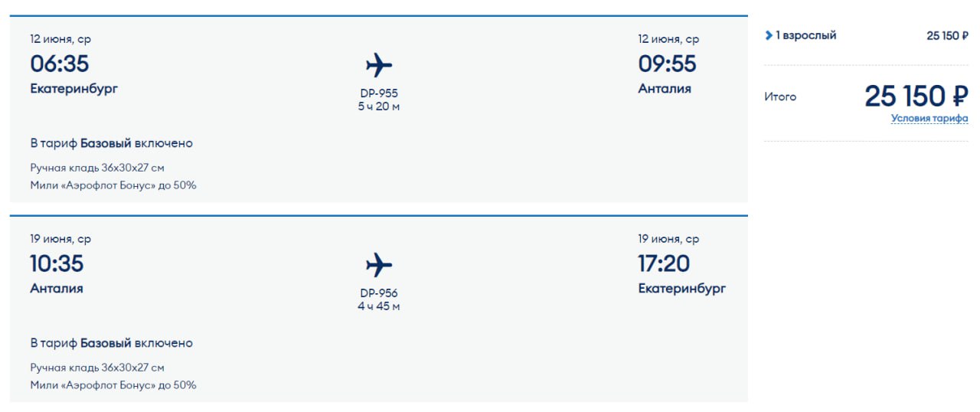Click flight number DP-955
The image size is (980, 412).
click(x=379, y=93)
